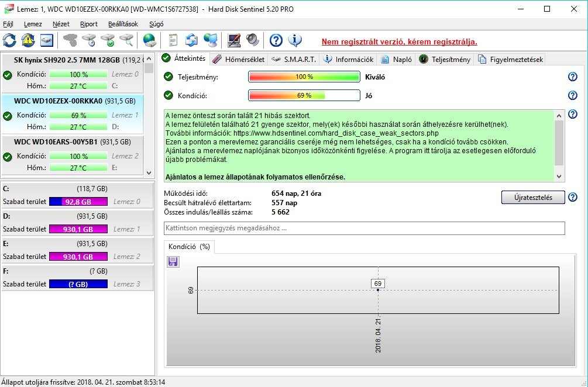Click the disk panel toolbar icon
This screenshot has width=588, height=387.
point(46,40)
